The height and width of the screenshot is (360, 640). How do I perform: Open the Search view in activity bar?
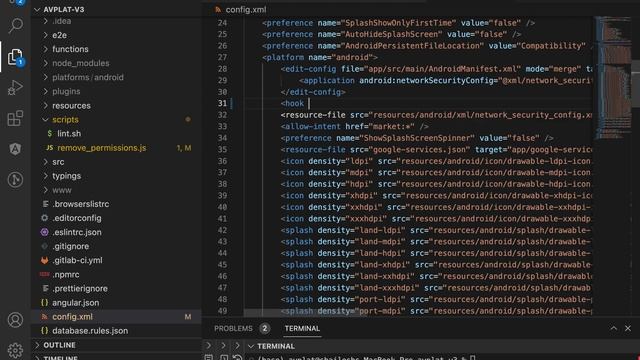(x=16, y=26)
